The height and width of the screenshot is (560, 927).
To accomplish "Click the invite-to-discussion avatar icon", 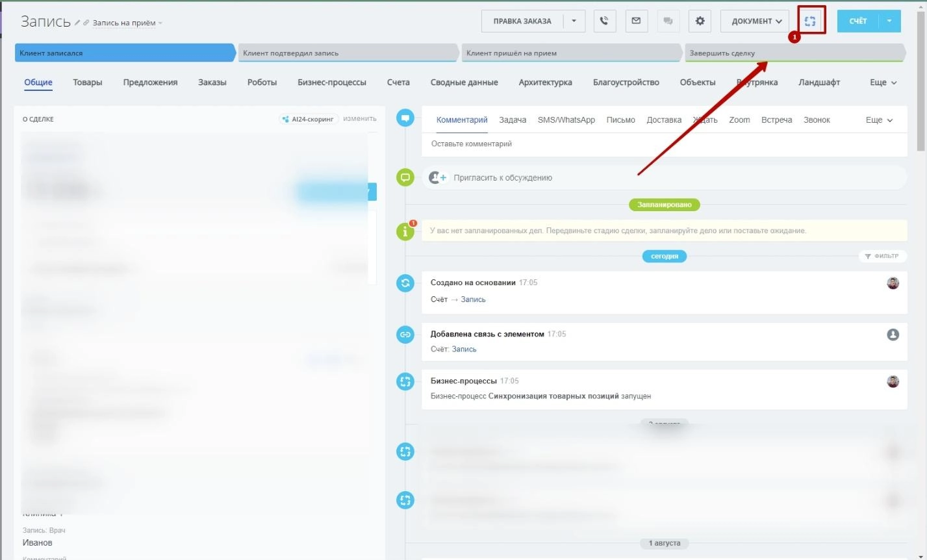I will (x=437, y=177).
